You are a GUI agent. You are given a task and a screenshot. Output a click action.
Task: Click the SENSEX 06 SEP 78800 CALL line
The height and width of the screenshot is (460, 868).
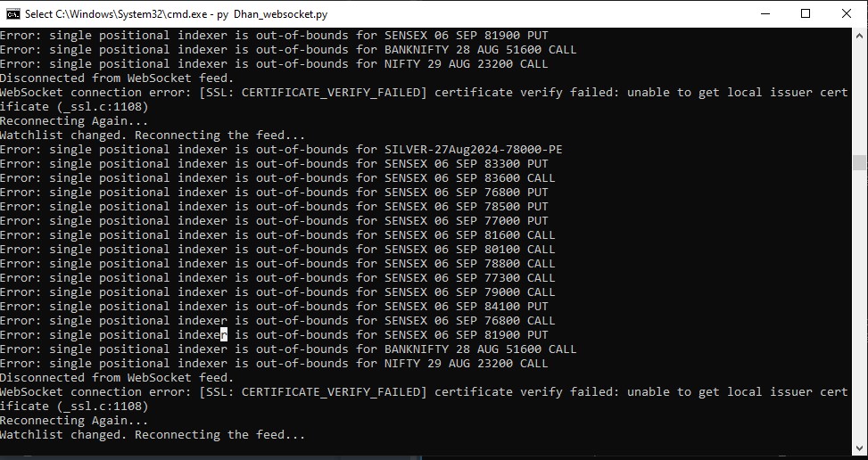pyautogui.click(x=277, y=264)
